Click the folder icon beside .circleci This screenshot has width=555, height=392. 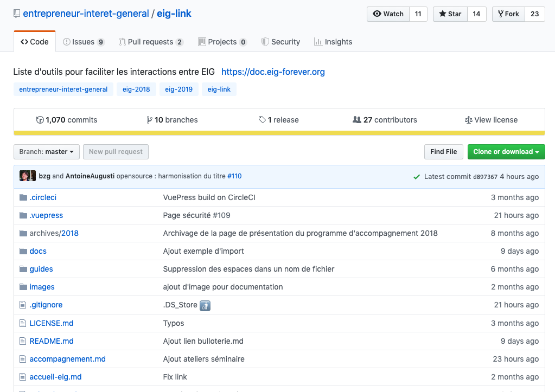click(x=23, y=197)
